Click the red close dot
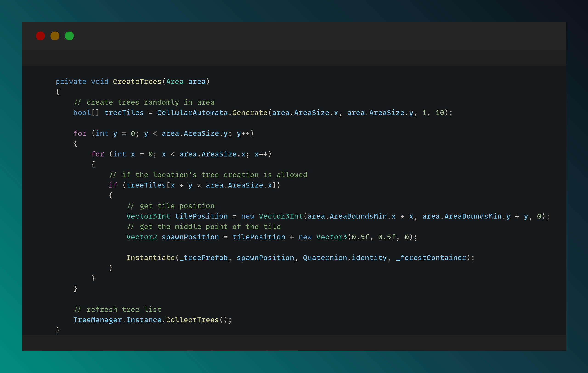Image resolution: width=588 pixels, height=373 pixels. 40,36
